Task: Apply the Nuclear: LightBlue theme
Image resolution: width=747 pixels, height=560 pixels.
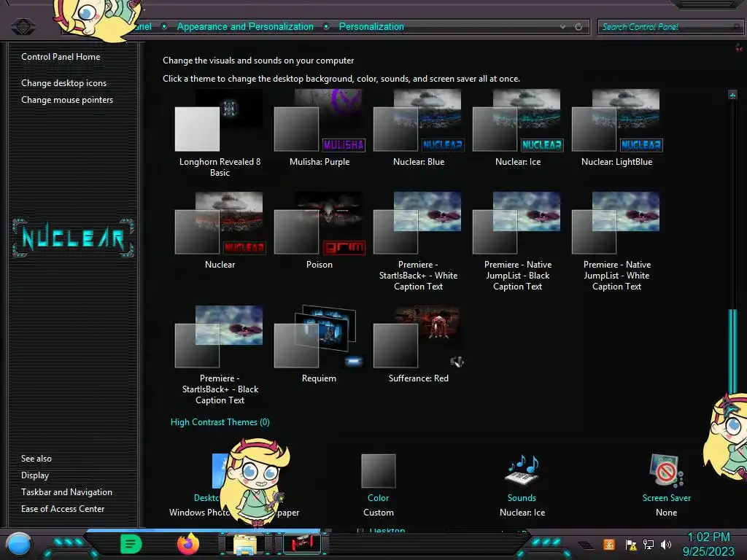Action: 617,128
